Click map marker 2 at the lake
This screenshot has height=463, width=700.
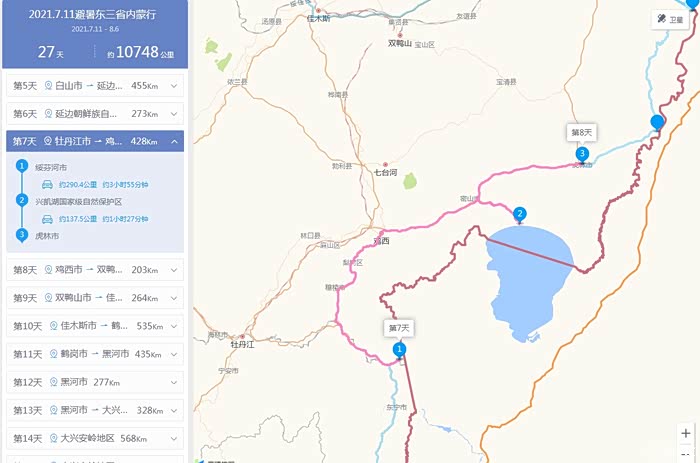pos(519,215)
